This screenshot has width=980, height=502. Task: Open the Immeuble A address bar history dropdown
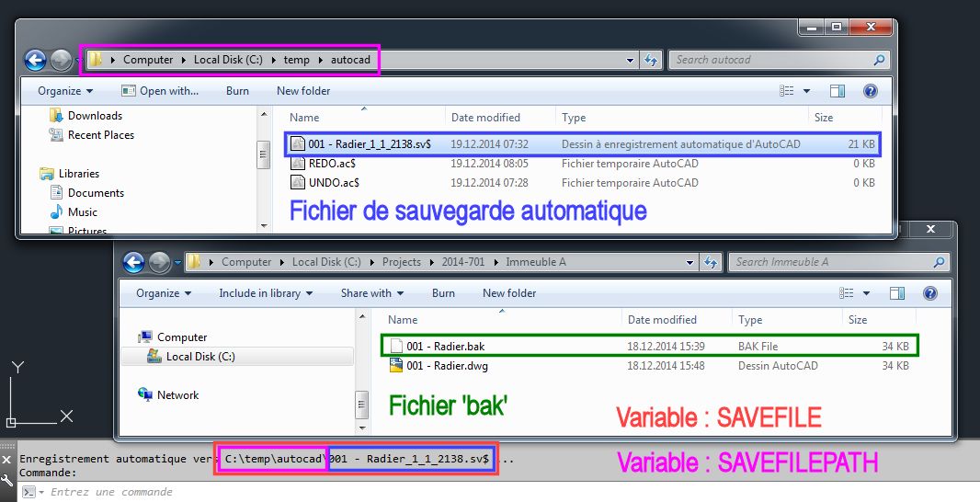[690, 263]
